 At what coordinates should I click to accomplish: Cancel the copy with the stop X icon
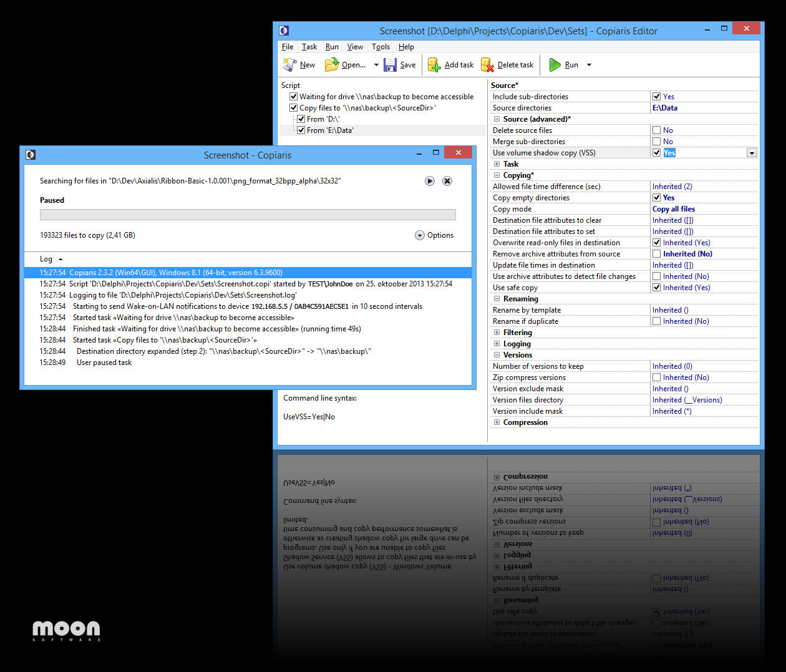click(x=447, y=181)
